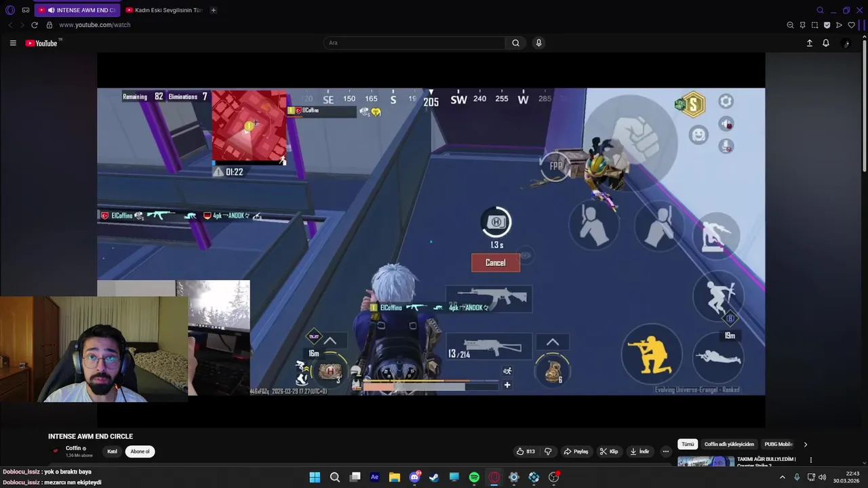
Task: Click the Coffin channel avatar
Action: pos(56,451)
